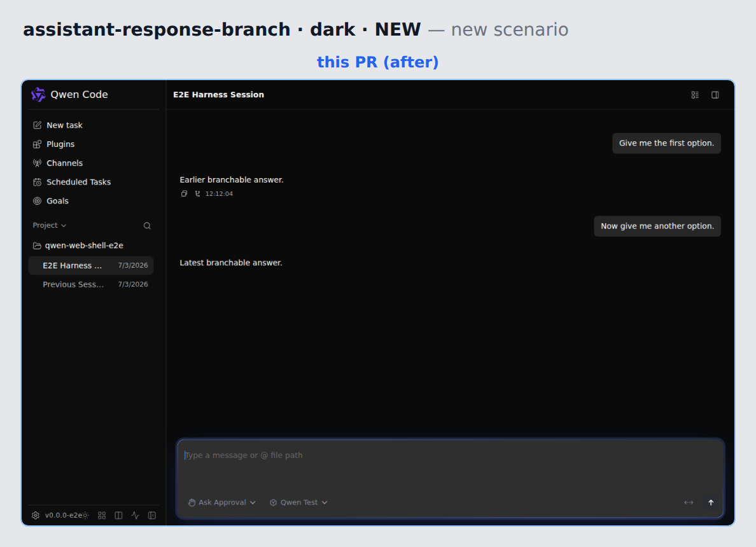Open the Channels section
756x547 pixels.
(58, 163)
